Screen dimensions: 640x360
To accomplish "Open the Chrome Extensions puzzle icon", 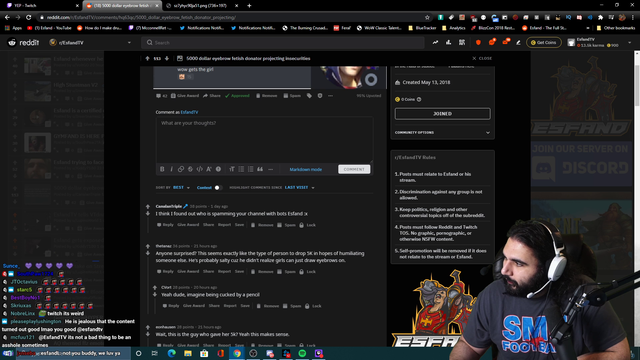I will (x=600, y=18).
